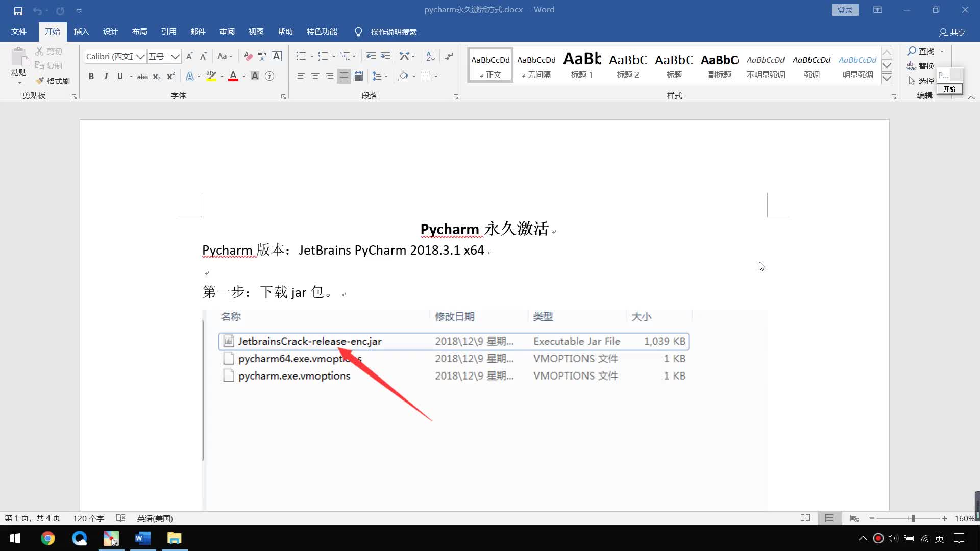980x551 pixels.
Task: Open the font size dropdown
Action: click(175, 56)
